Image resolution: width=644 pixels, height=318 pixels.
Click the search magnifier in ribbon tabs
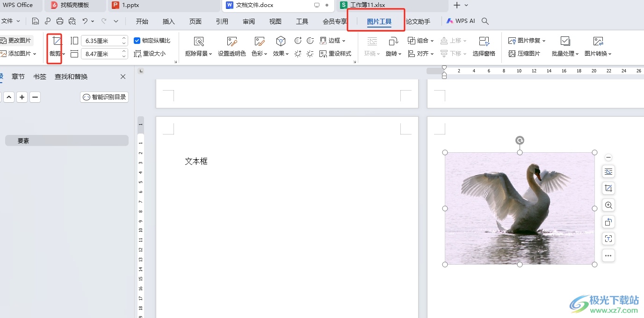coord(485,21)
